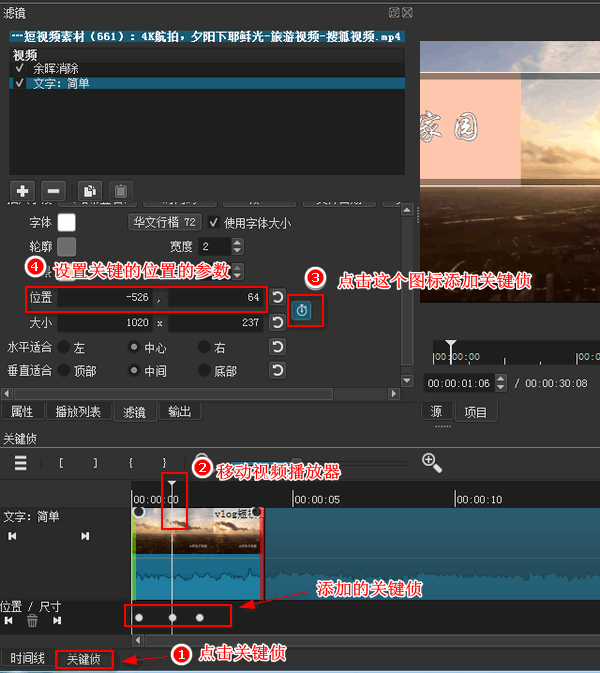Adjust outline 宽度 spinner arrows
The height and width of the screenshot is (673, 600).
pos(237,246)
